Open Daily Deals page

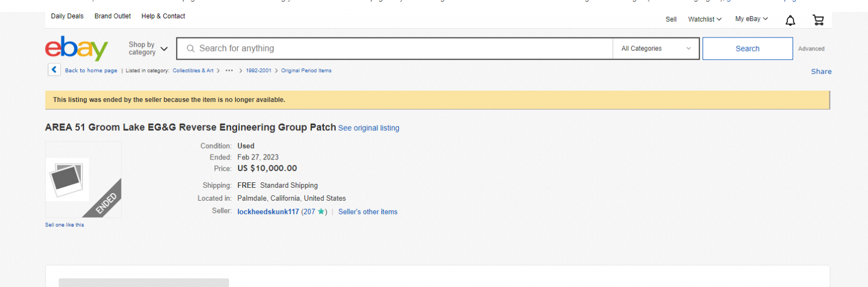click(x=67, y=16)
